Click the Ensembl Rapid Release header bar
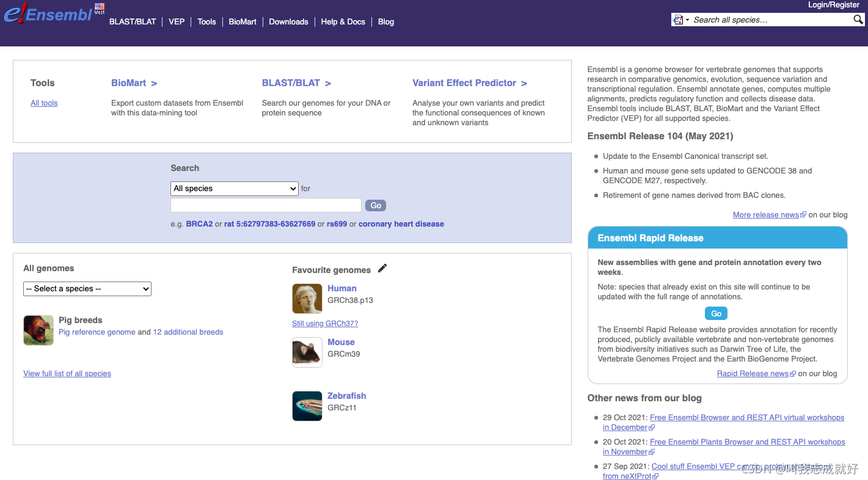 [x=718, y=238]
